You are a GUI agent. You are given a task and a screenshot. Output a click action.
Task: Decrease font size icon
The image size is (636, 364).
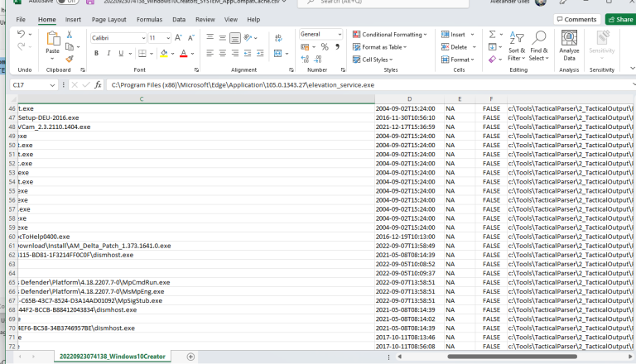190,38
